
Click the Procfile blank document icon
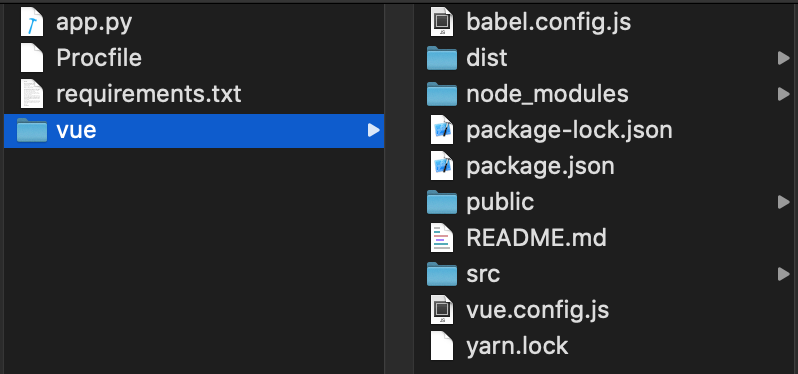click(32, 58)
